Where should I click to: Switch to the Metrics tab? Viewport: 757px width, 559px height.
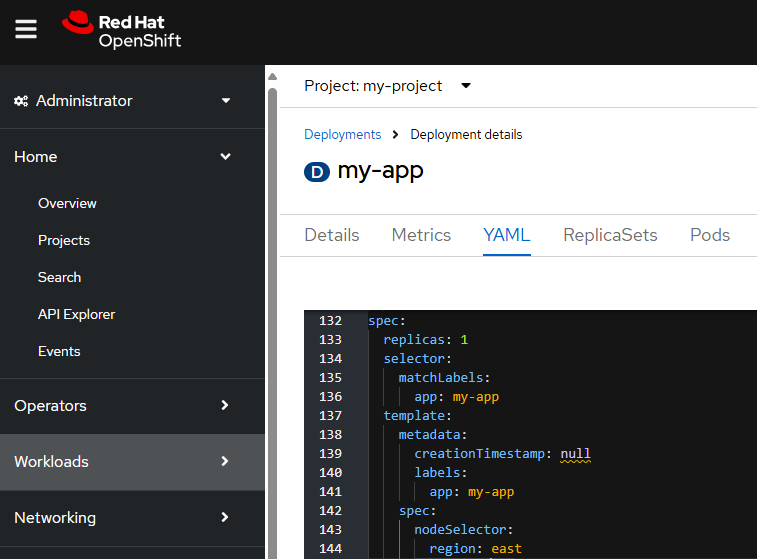pos(421,235)
